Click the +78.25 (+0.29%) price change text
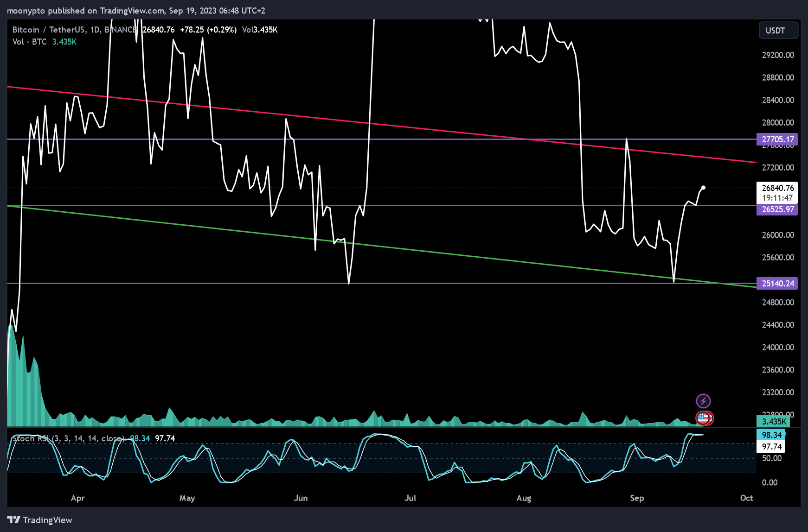 [208, 30]
